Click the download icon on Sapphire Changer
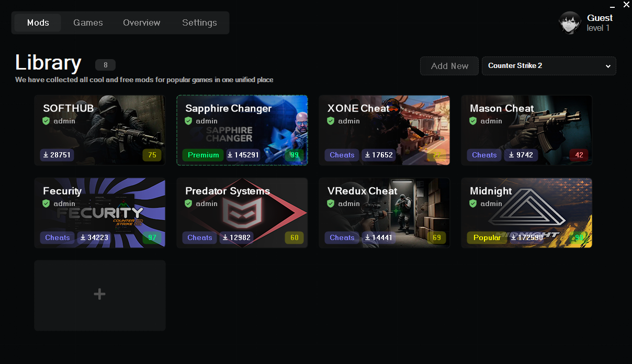Image resolution: width=632 pixels, height=364 pixels. click(x=230, y=155)
